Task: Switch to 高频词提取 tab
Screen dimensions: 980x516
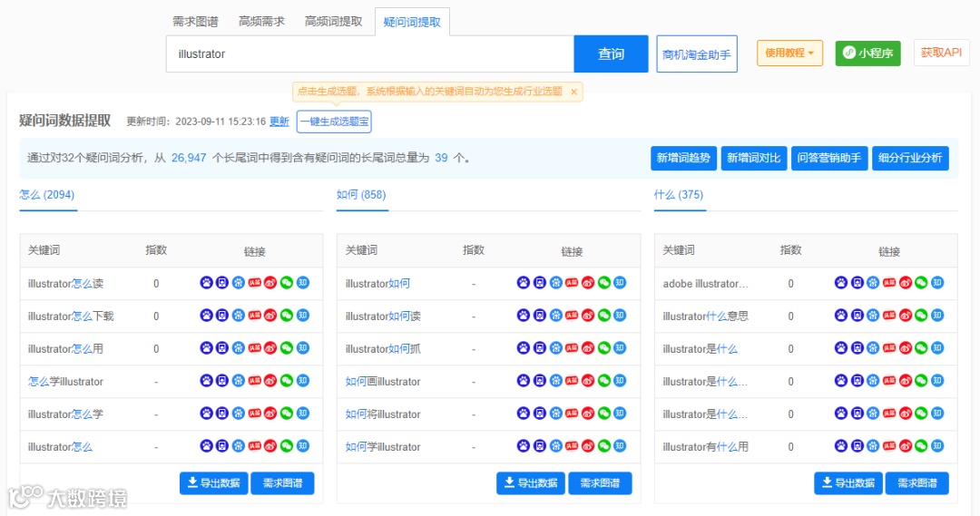Action: [333, 21]
